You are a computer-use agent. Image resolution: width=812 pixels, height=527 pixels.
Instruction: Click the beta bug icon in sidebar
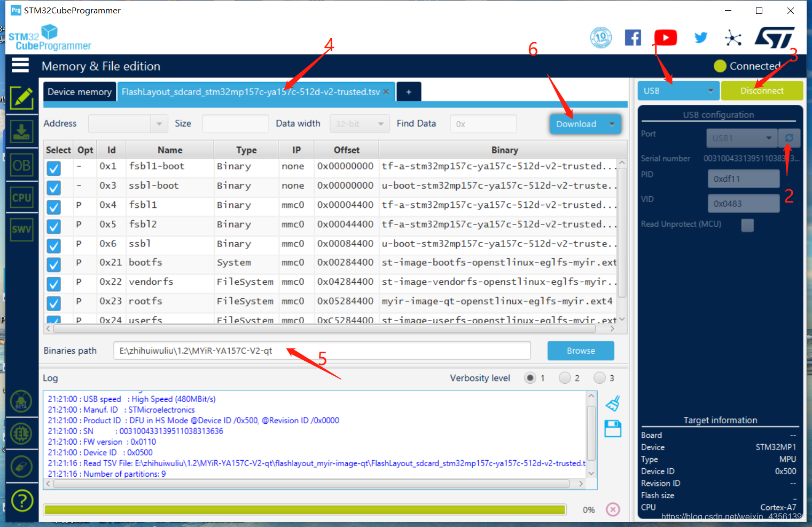[21, 402]
